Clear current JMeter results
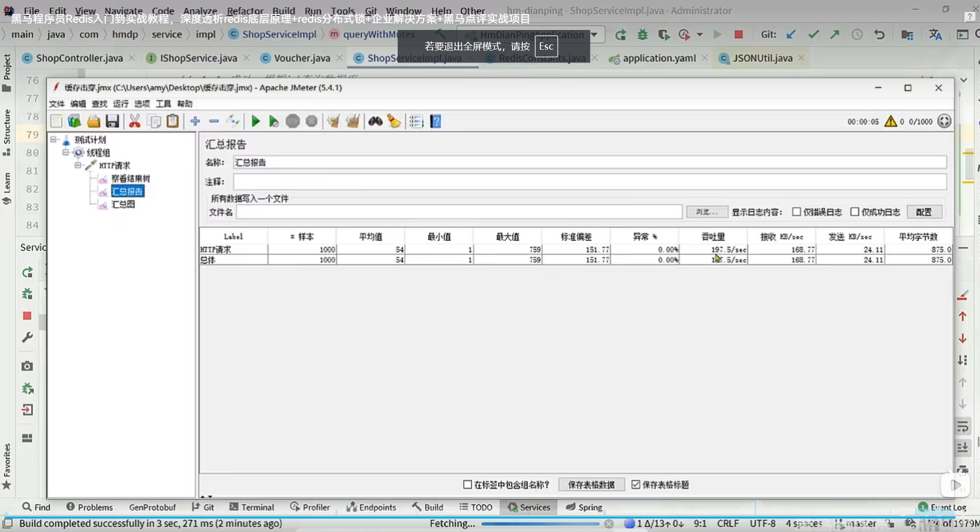 pos(334,121)
